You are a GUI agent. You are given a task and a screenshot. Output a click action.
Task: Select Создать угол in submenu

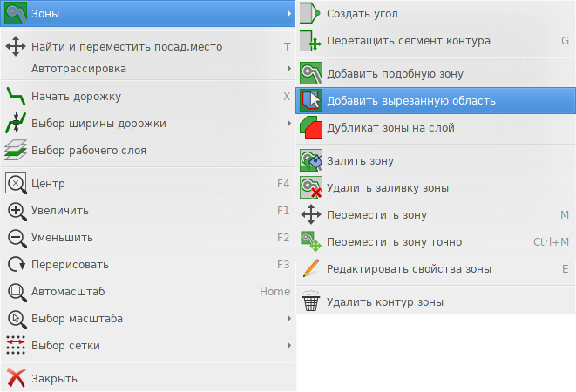(x=436, y=14)
